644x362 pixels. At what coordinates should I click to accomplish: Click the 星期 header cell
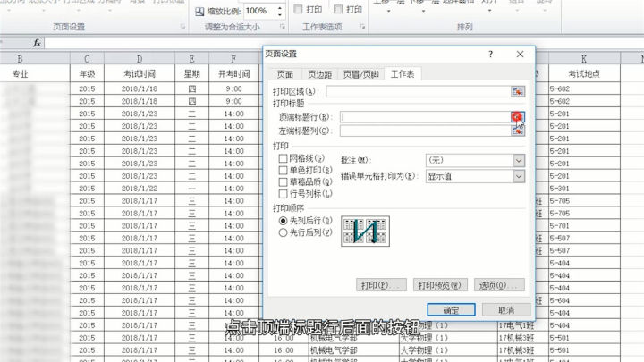pos(191,74)
